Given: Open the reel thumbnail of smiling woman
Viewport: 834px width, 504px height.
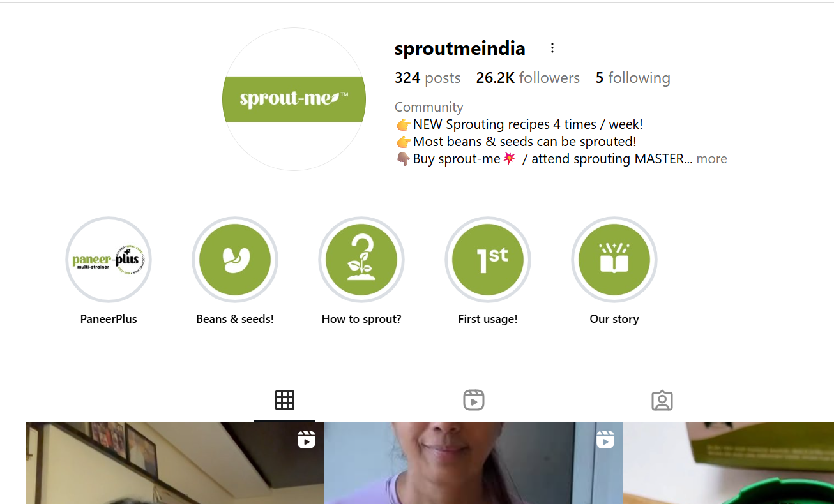Looking at the screenshot, I should pos(473,463).
